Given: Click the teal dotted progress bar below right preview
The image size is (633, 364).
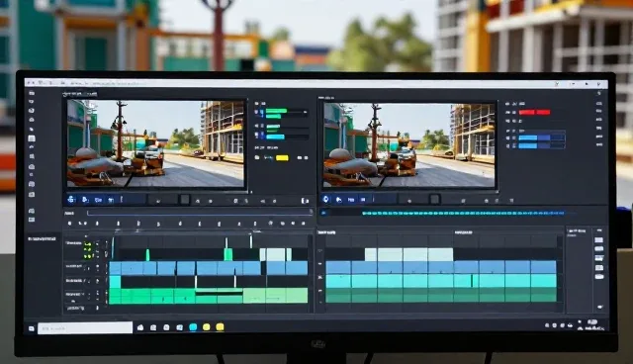Looking at the screenshot, I should tap(463, 213).
